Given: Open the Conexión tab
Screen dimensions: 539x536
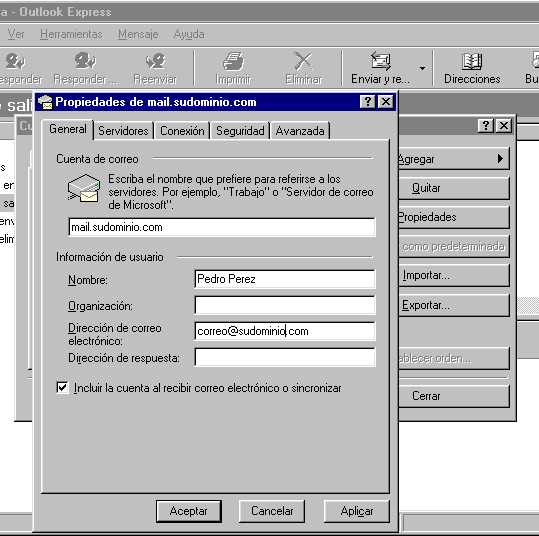Looking at the screenshot, I should [x=182, y=131].
